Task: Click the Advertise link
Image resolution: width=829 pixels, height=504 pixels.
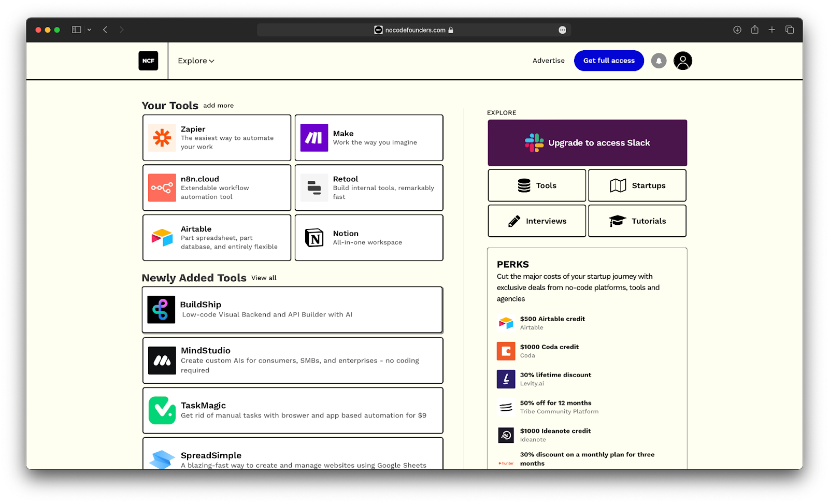Action: [549, 61]
